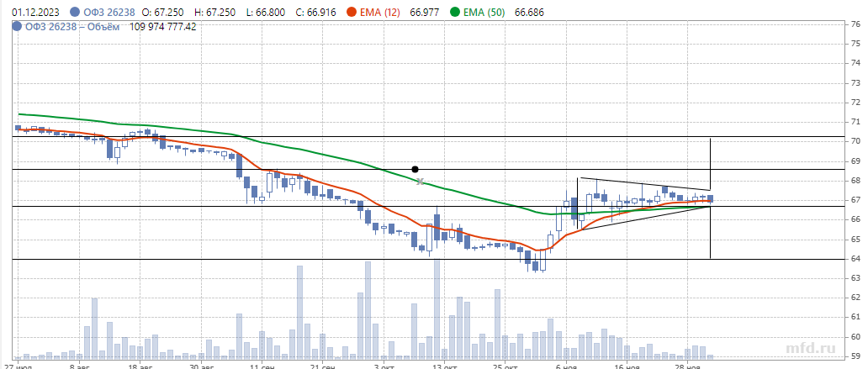Viewport: 868px width, 369px height.
Task: Click price axis label 68
Action: [x=855, y=181]
